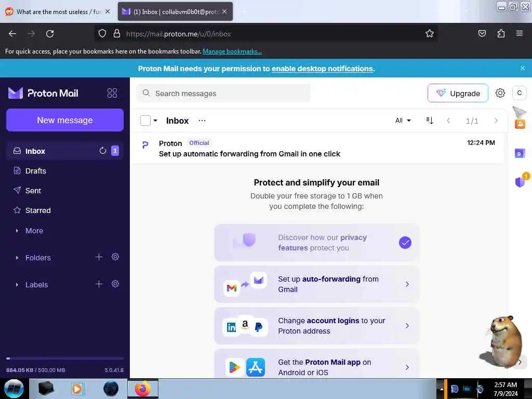The height and width of the screenshot is (399, 532).
Task: Open label settings gear icon
Action: point(115,284)
